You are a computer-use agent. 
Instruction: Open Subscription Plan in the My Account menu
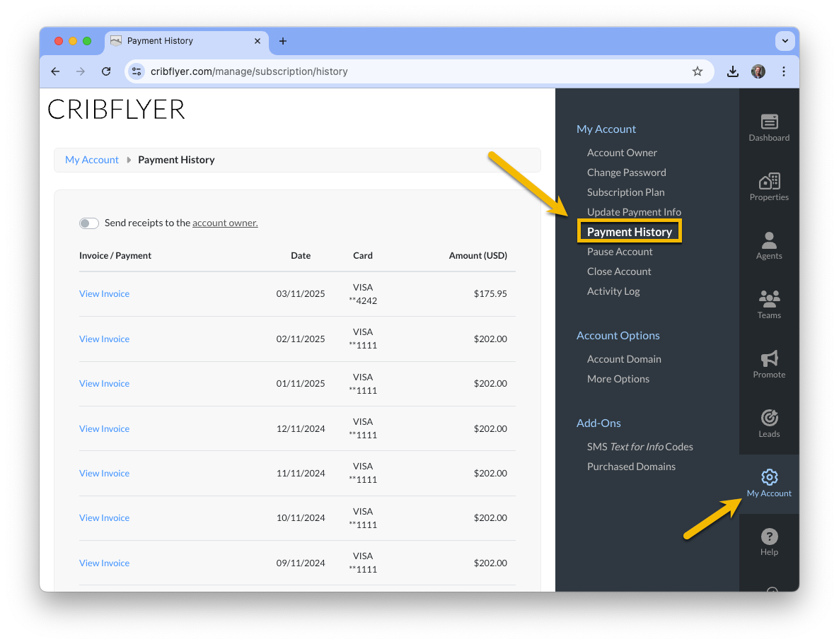pos(625,192)
